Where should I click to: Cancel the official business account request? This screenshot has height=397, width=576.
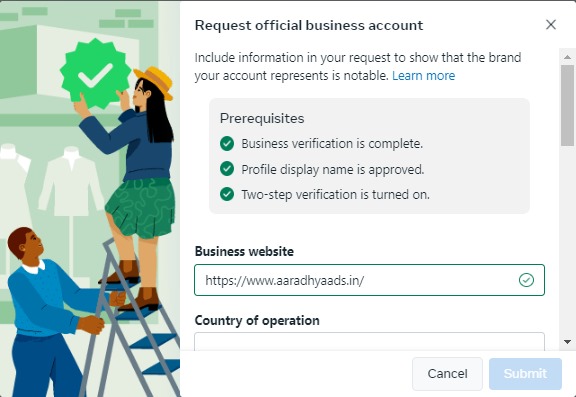447,373
